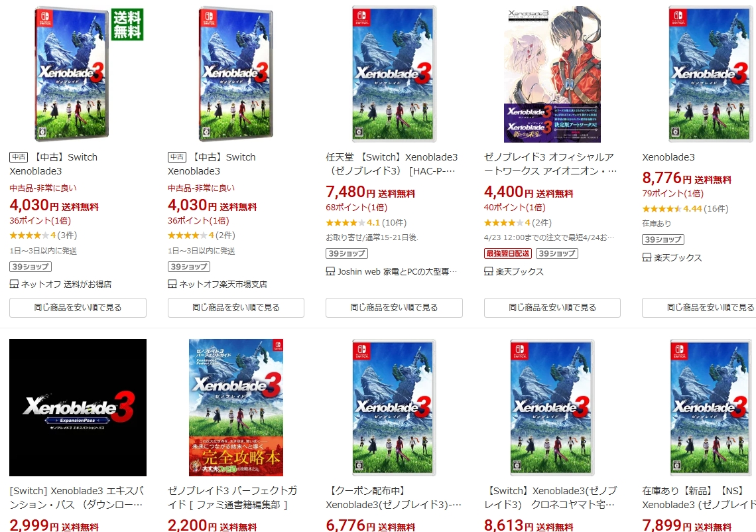Open the (10件) review count link
This screenshot has height=532, width=756.
(x=395, y=223)
